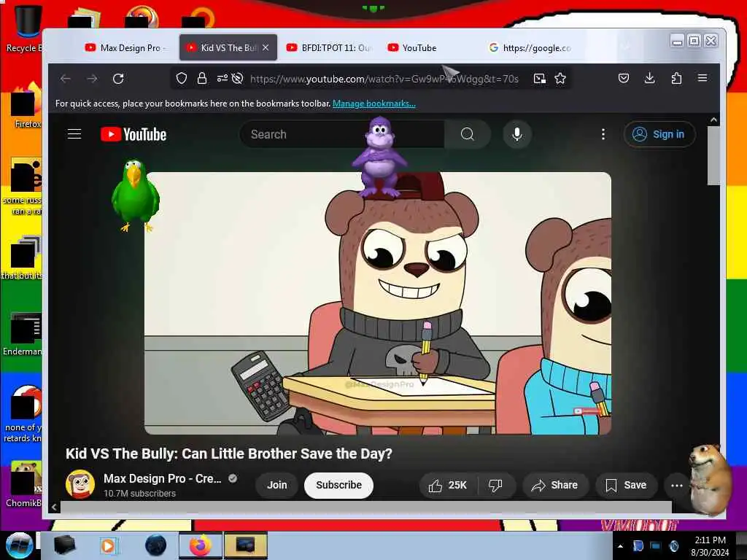Screen dimensions: 747x560
Task: Go back using the browser back arrow
Action: [x=66, y=79]
